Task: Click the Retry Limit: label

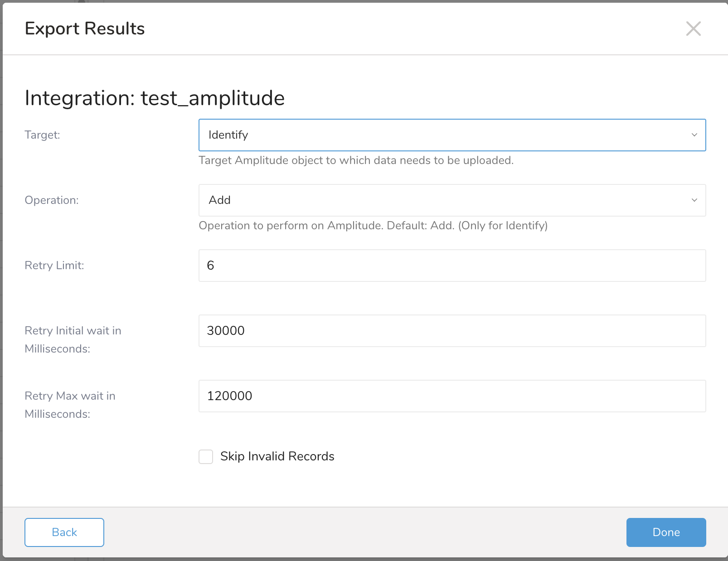Action: pyautogui.click(x=54, y=266)
